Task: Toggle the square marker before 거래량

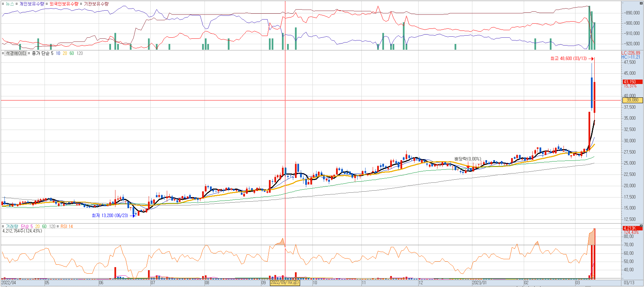Action: (x=3, y=227)
